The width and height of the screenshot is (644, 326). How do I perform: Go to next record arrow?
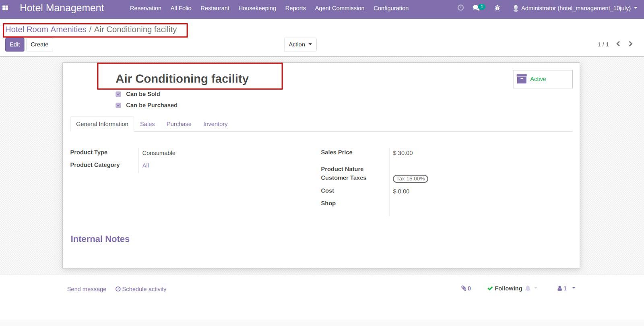[631, 44]
